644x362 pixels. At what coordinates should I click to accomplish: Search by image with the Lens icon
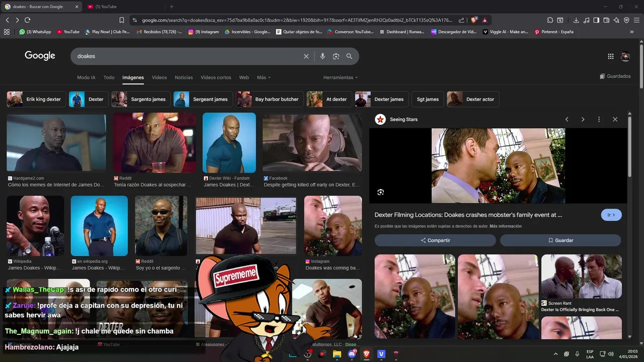[336, 56]
